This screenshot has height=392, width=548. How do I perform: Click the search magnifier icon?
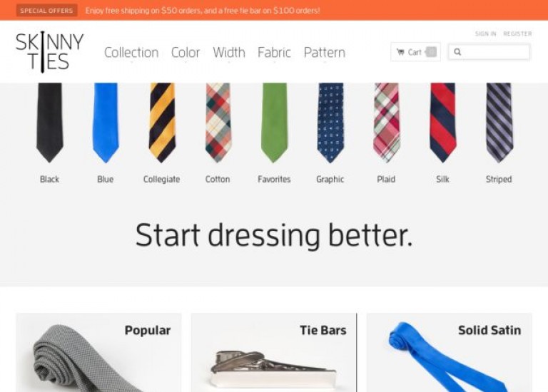pos(457,52)
